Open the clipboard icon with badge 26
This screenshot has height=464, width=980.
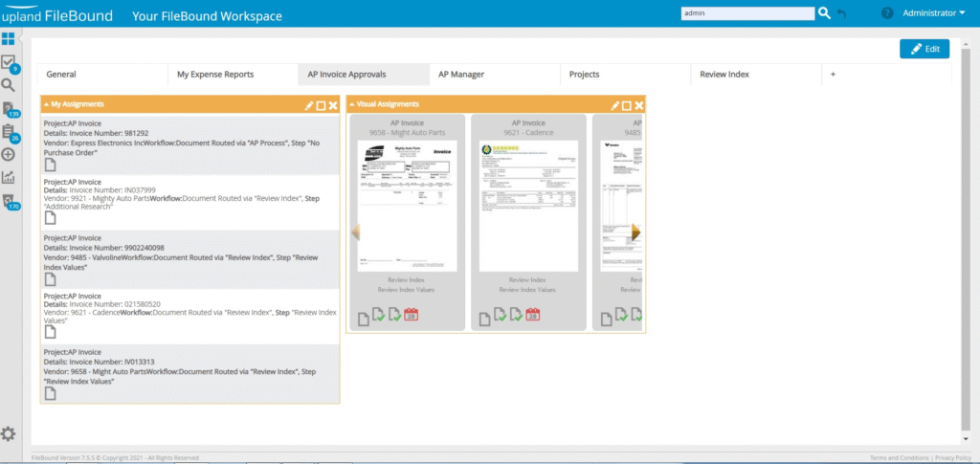point(8,131)
